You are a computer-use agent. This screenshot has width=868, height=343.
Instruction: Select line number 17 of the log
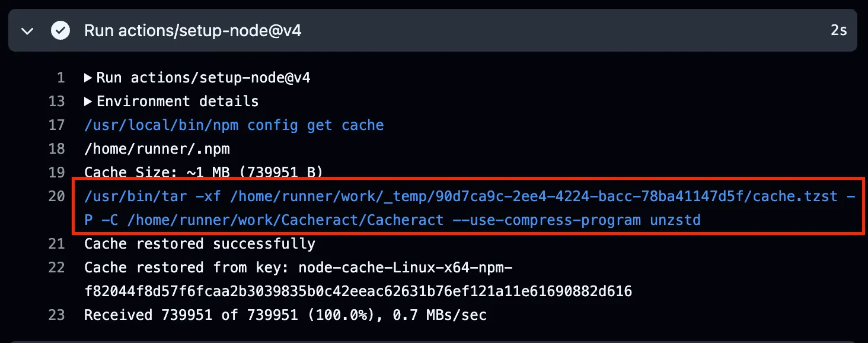[x=57, y=125]
